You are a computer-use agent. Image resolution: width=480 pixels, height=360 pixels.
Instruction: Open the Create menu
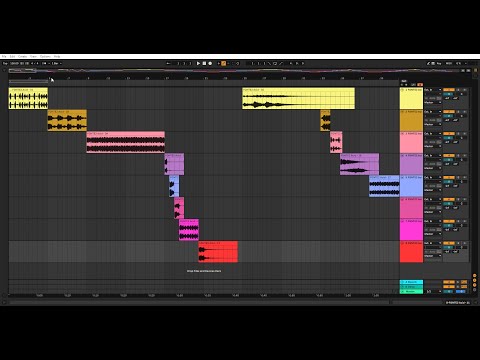pos(22,57)
